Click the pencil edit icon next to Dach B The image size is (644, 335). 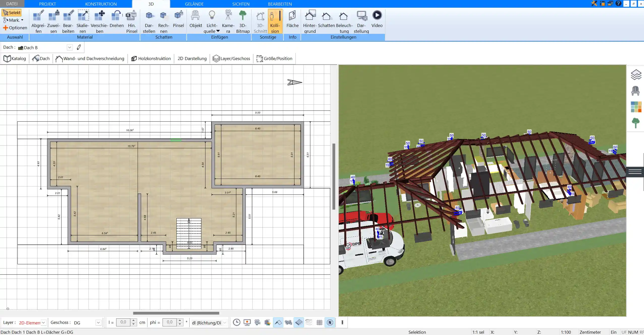pyautogui.click(x=79, y=47)
